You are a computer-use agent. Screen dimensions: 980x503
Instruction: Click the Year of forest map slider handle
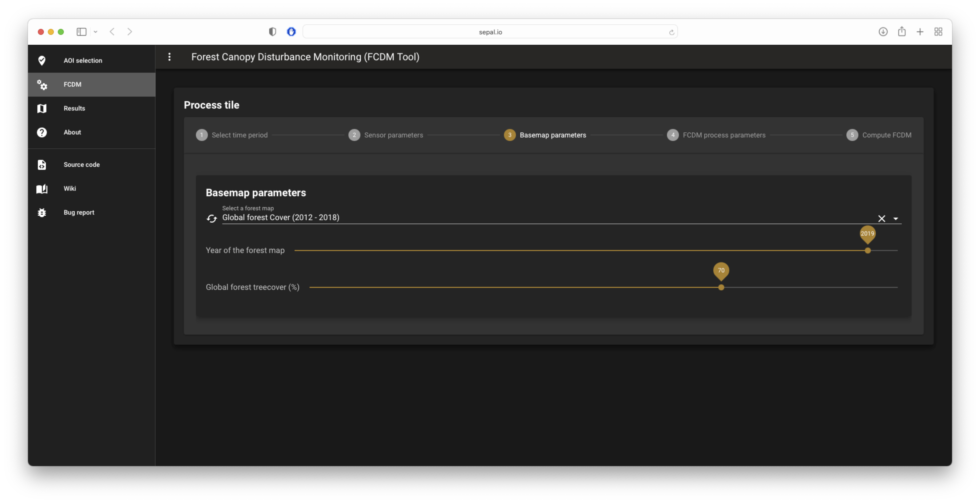867,251
